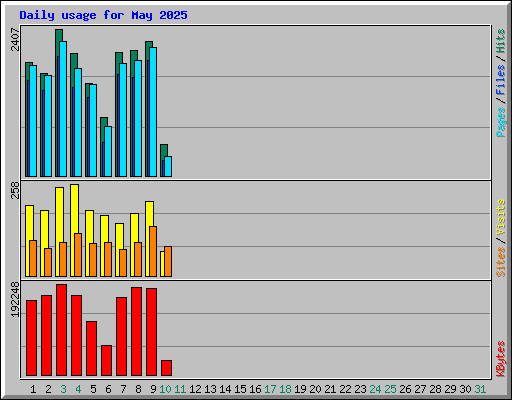The image size is (512, 400).
Task: Click the Visits legend label
Action: pos(500,218)
